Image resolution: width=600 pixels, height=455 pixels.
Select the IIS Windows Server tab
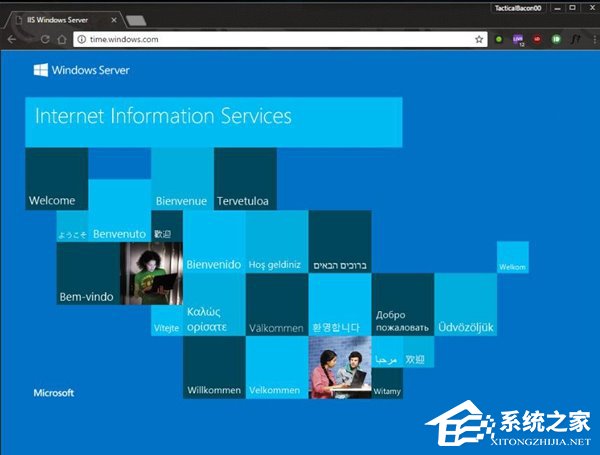[63, 20]
